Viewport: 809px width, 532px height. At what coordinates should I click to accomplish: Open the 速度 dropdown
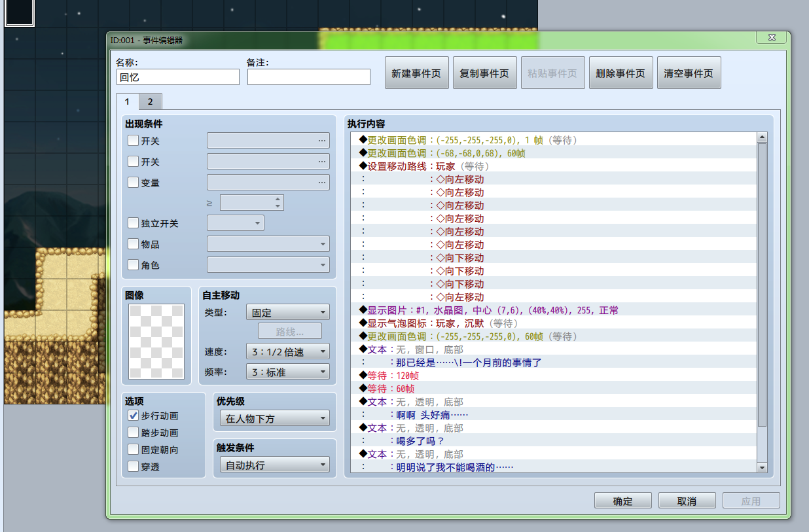click(288, 351)
